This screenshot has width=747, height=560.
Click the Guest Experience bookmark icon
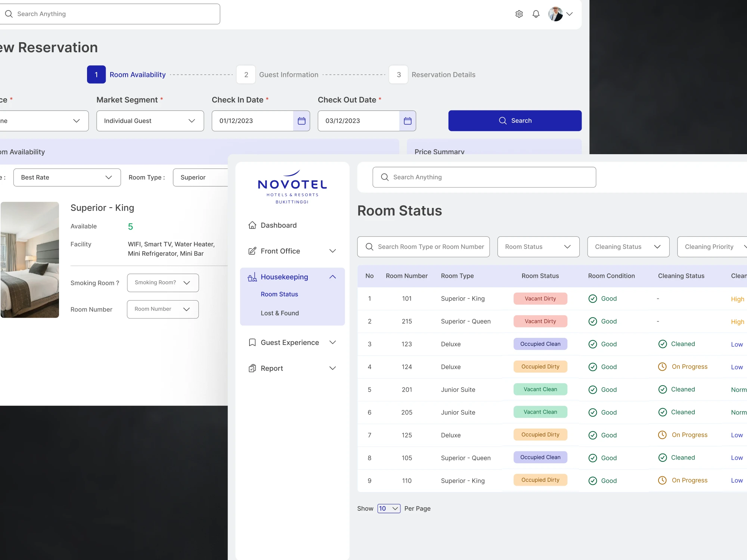252,342
